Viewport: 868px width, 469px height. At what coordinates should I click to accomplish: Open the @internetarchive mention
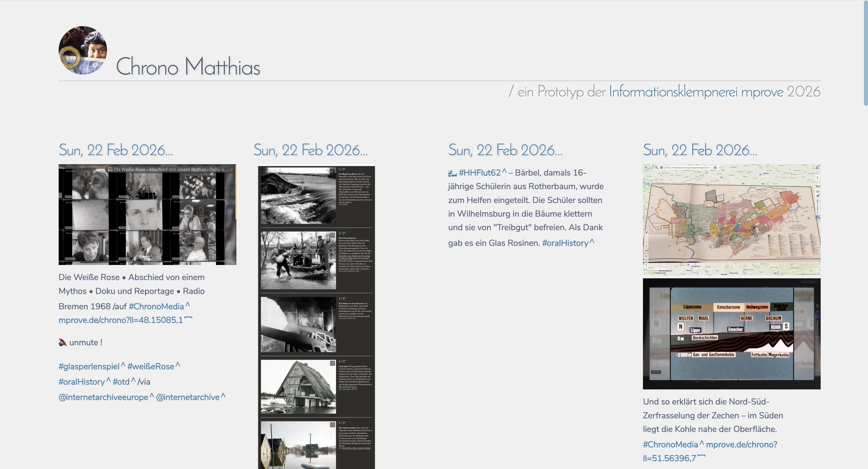point(190,397)
